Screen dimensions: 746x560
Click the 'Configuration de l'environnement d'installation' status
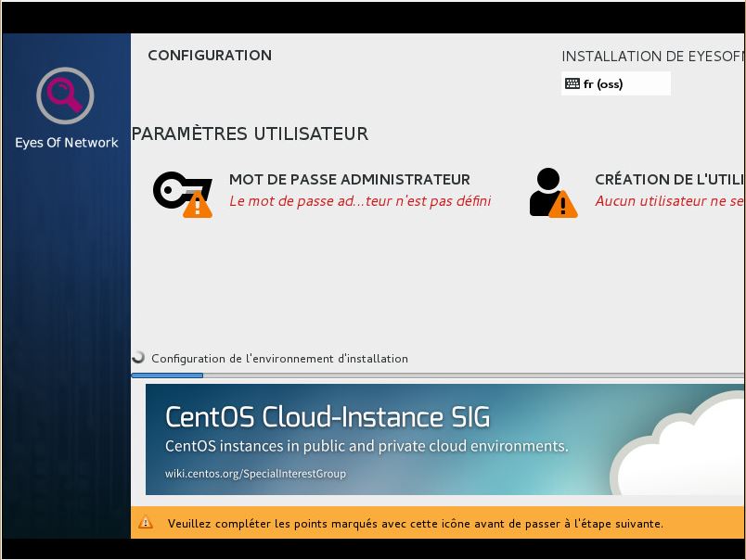pos(280,359)
